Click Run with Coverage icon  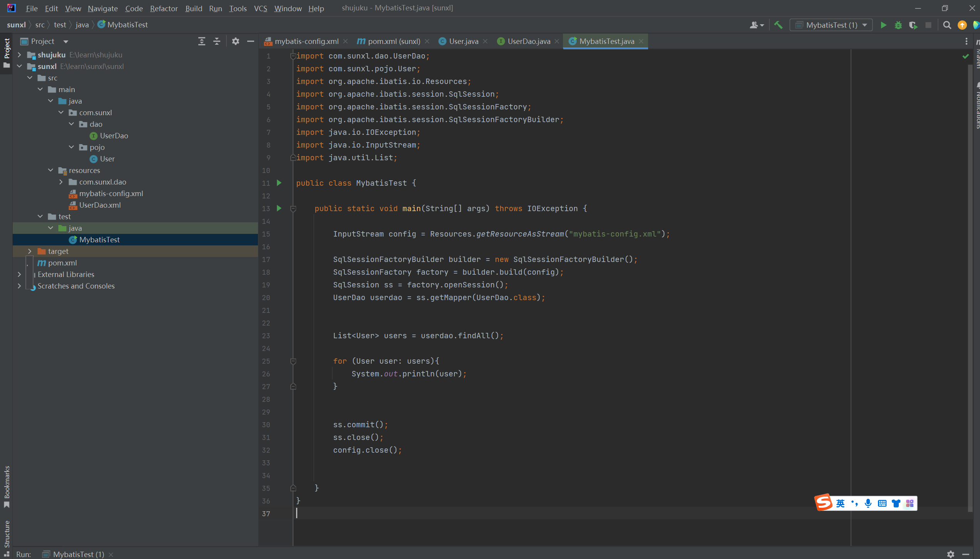pyautogui.click(x=913, y=25)
